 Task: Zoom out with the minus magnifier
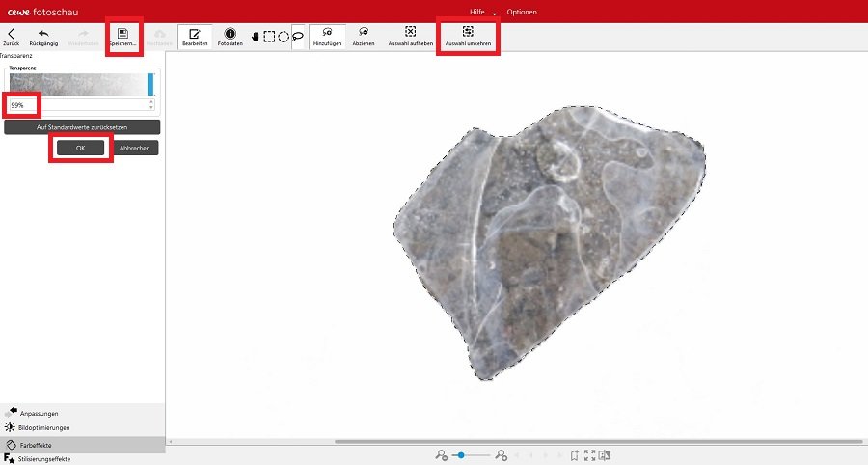(x=441, y=455)
